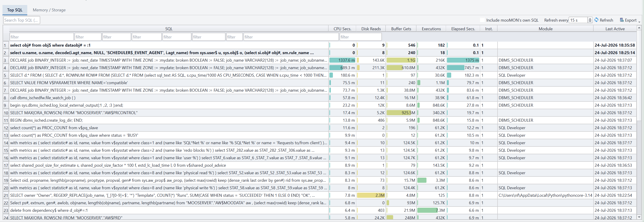Screen dimensions: 644x222
Task: Click the Search Top SQL box
Action: coord(22,20)
